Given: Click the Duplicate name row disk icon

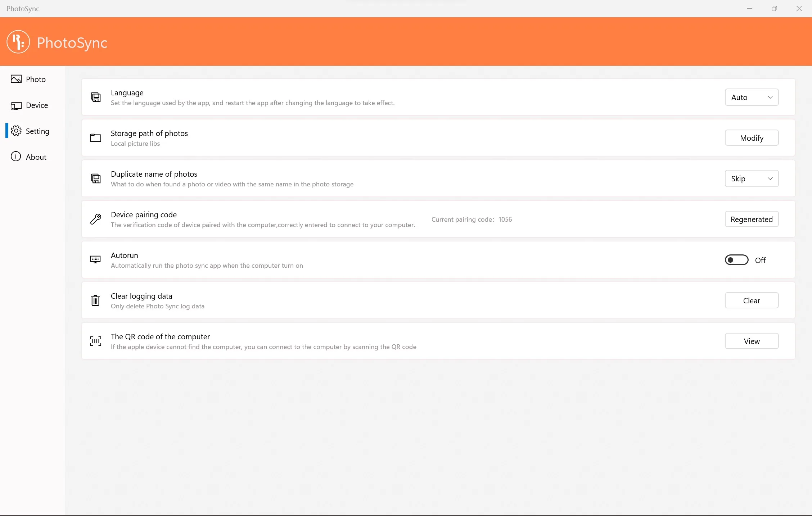Looking at the screenshot, I should (96, 178).
